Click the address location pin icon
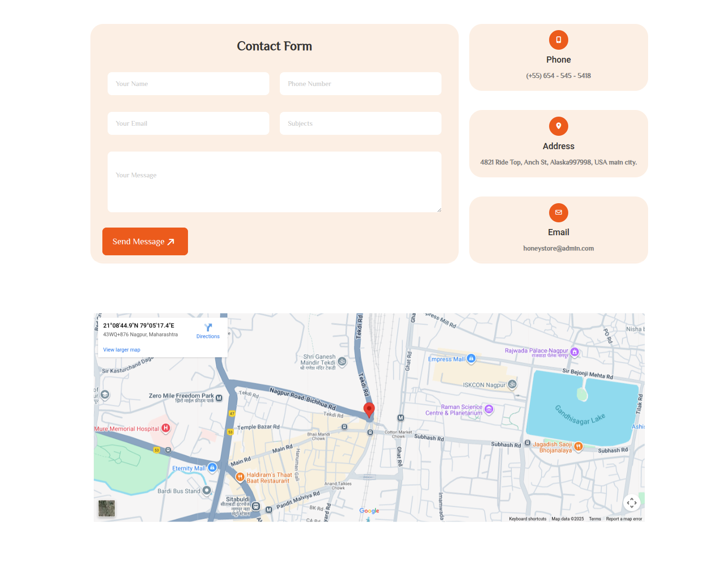The image size is (728, 578). (x=558, y=126)
